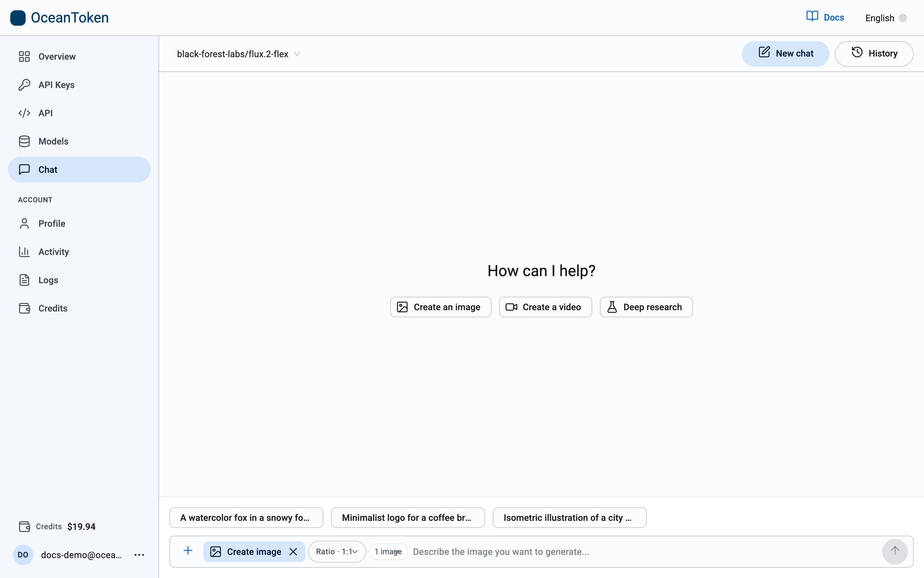924x578 pixels.
Task: Click the image description input field
Action: [645, 552]
